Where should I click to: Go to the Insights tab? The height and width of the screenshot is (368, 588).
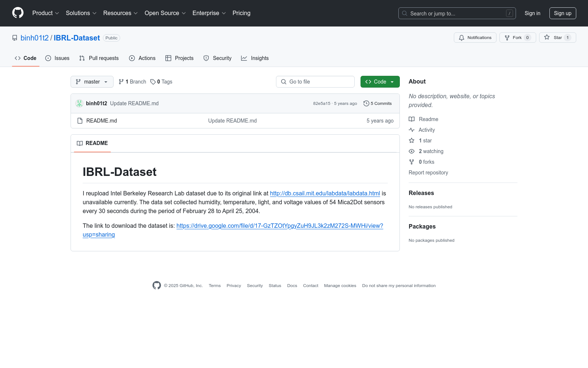click(x=255, y=58)
